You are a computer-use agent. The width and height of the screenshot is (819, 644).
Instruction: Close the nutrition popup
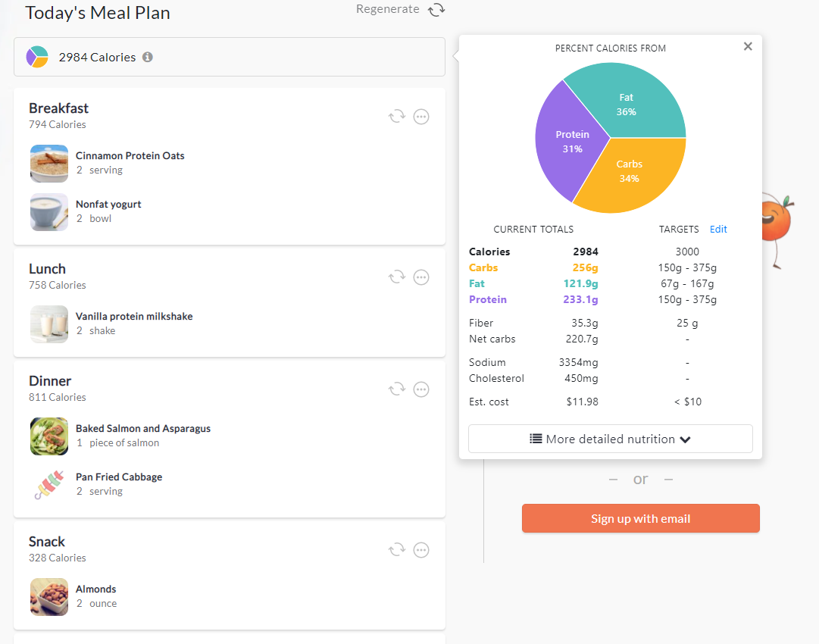point(748,47)
